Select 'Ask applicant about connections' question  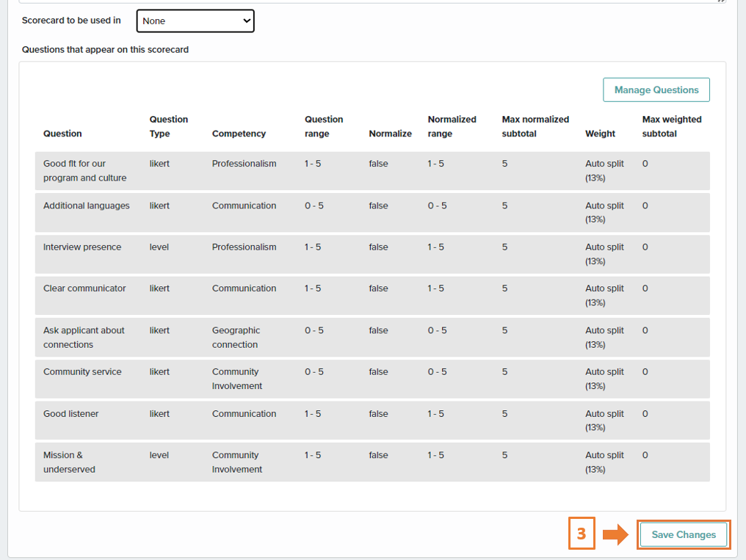(84, 337)
